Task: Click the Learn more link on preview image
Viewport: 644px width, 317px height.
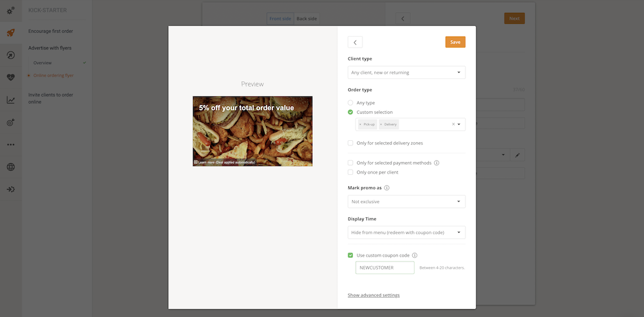Action: [x=224, y=163]
